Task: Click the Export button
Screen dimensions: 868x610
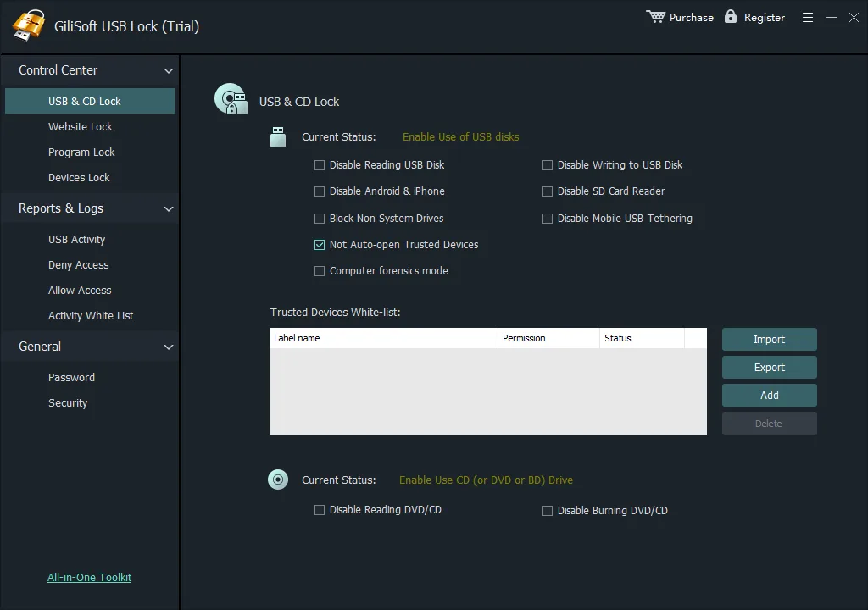Action: point(770,368)
